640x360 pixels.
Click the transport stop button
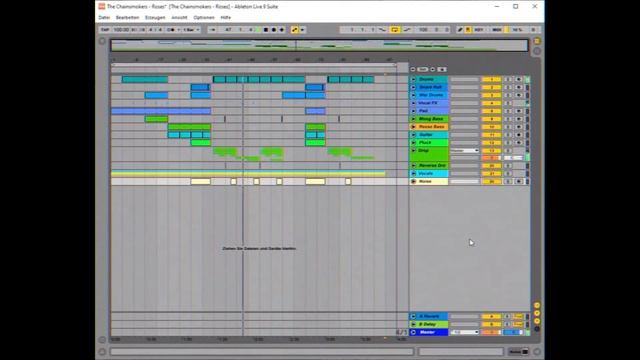coord(266,30)
